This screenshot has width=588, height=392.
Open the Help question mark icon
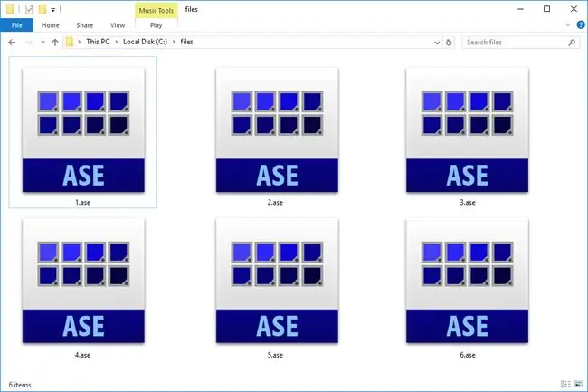pos(581,25)
